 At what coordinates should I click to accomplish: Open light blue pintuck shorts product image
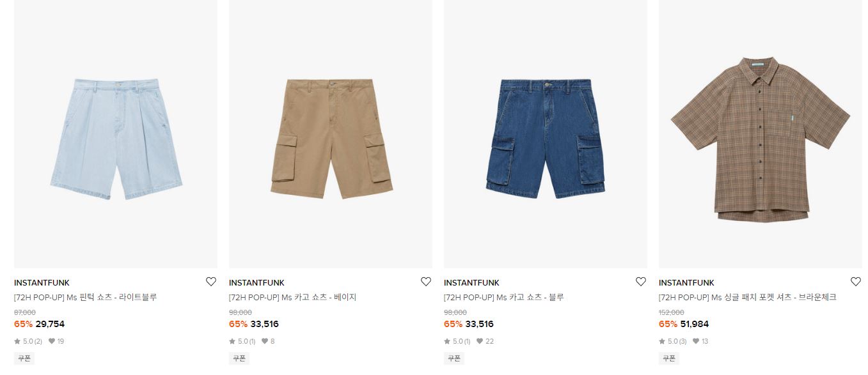pyautogui.click(x=116, y=134)
